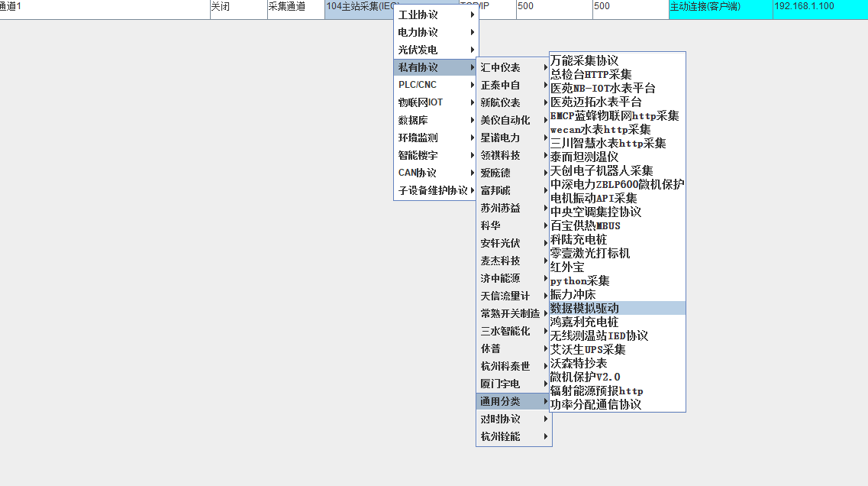Select 中深电力ZBLP600微机保护 protocol

pos(618,184)
